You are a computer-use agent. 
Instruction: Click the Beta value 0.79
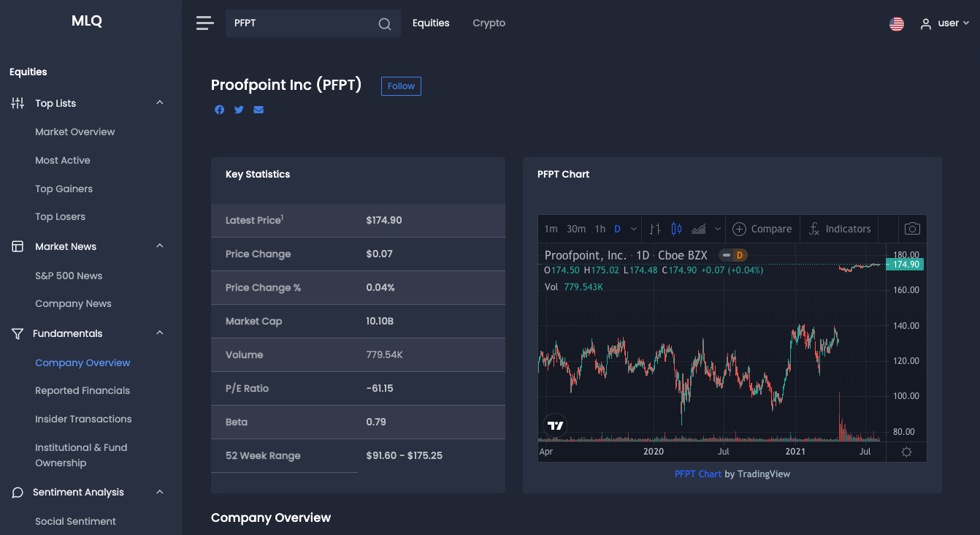[376, 422]
